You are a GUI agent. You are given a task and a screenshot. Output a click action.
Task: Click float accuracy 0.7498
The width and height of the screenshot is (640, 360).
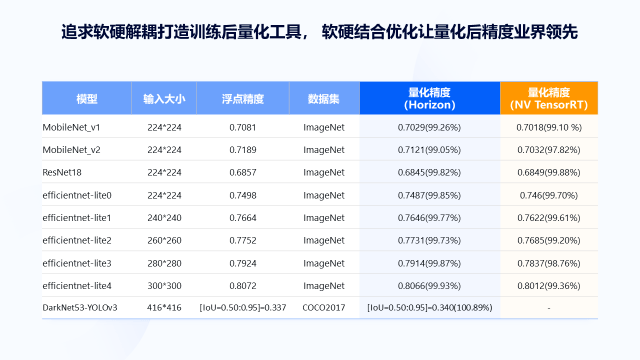[243, 195]
